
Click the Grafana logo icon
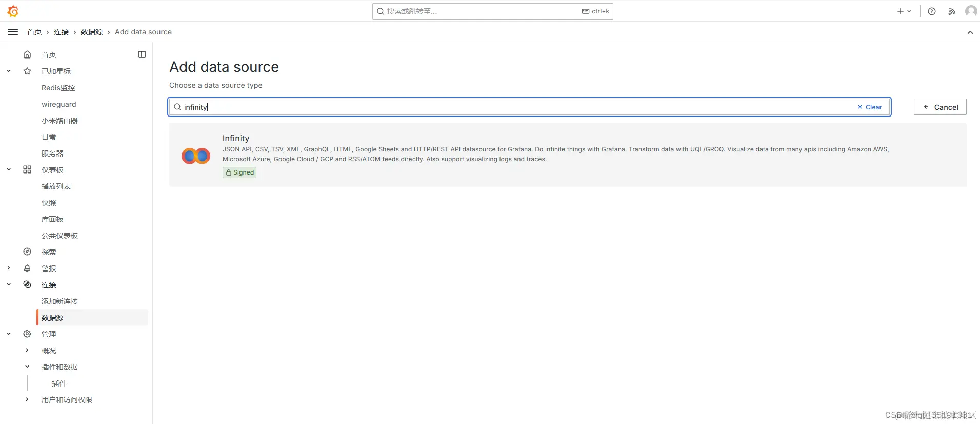[13, 11]
